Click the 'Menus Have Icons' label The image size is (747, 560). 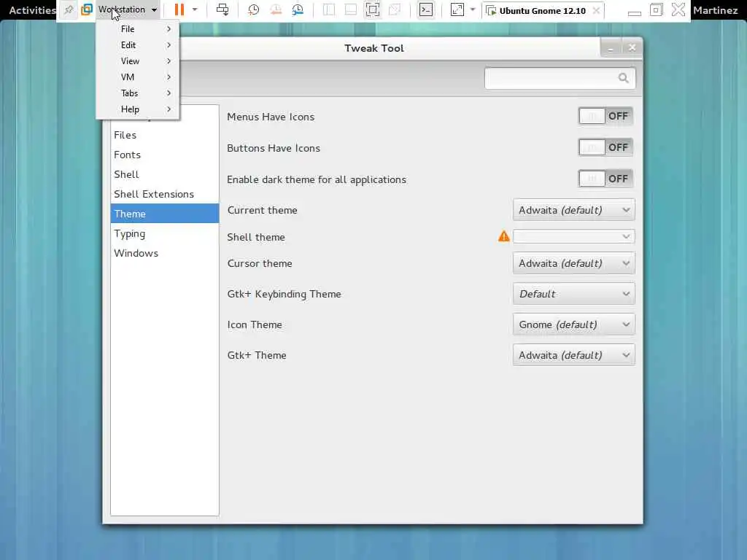click(271, 117)
